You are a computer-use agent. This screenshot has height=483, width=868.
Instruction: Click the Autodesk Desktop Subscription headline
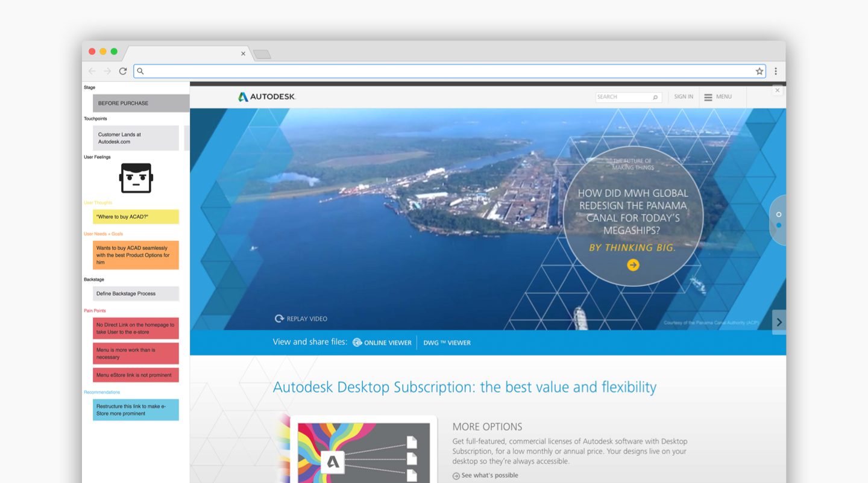[x=465, y=387]
